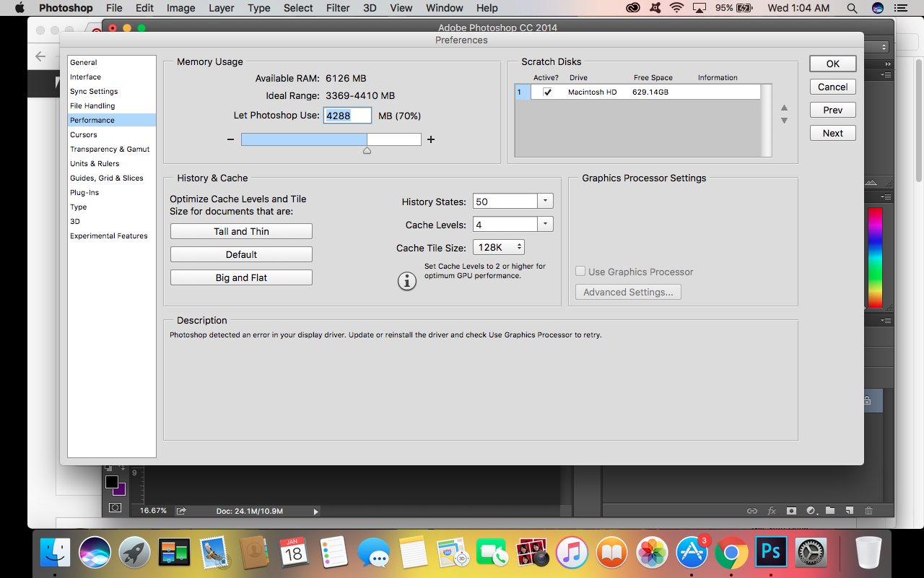Select Experimental Features category
Image resolution: width=924 pixels, height=578 pixels.
pyautogui.click(x=112, y=236)
